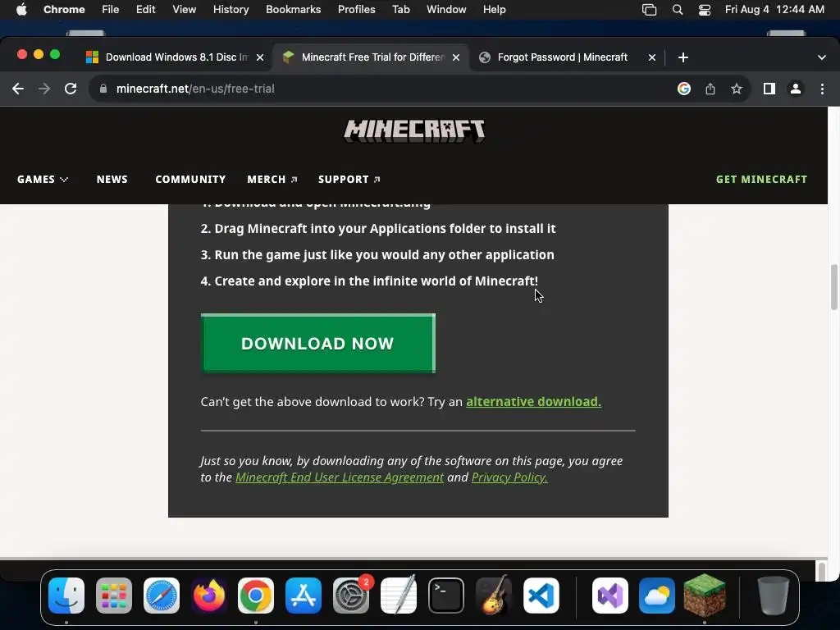This screenshot has width=840, height=630.
Task: Open Launchpad from the dock
Action: (113, 596)
